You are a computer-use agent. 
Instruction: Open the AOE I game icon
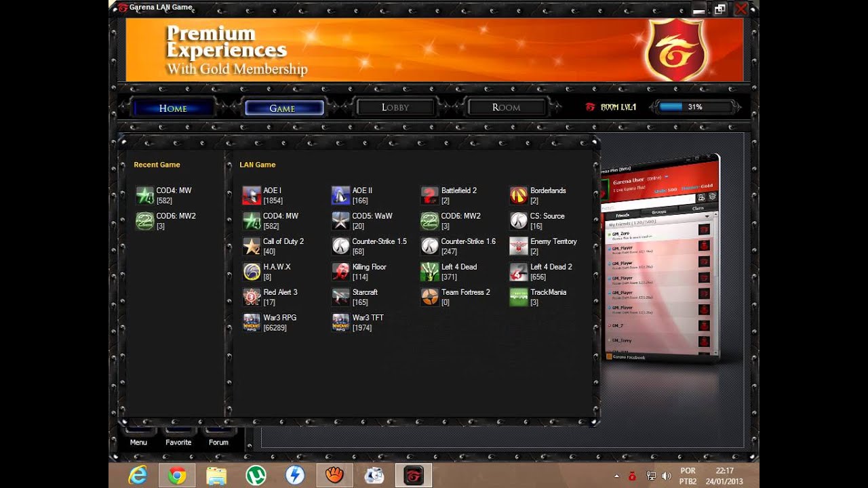tap(252, 196)
